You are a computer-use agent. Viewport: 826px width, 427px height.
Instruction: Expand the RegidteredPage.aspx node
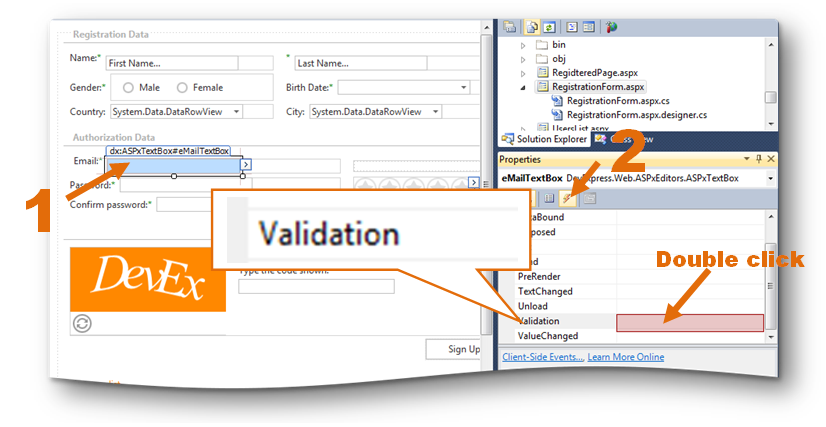point(523,74)
